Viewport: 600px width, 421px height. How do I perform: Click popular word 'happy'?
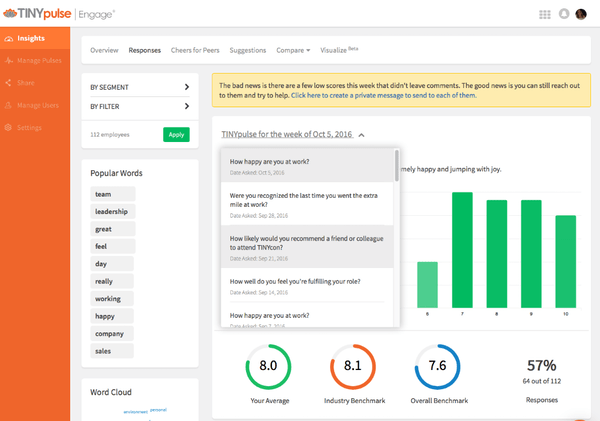[x=112, y=316]
